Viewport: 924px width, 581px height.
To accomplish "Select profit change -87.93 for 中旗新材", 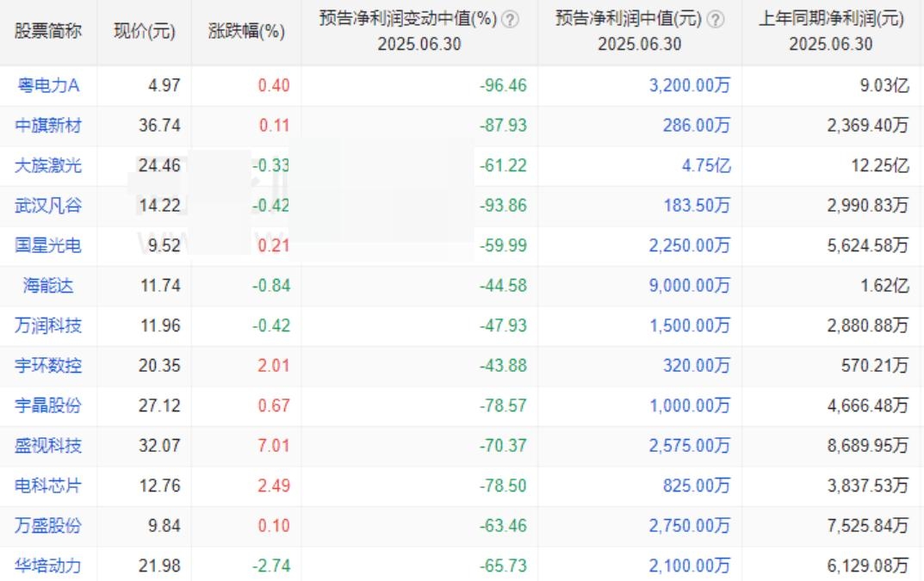I will pyautogui.click(x=503, y=126).
